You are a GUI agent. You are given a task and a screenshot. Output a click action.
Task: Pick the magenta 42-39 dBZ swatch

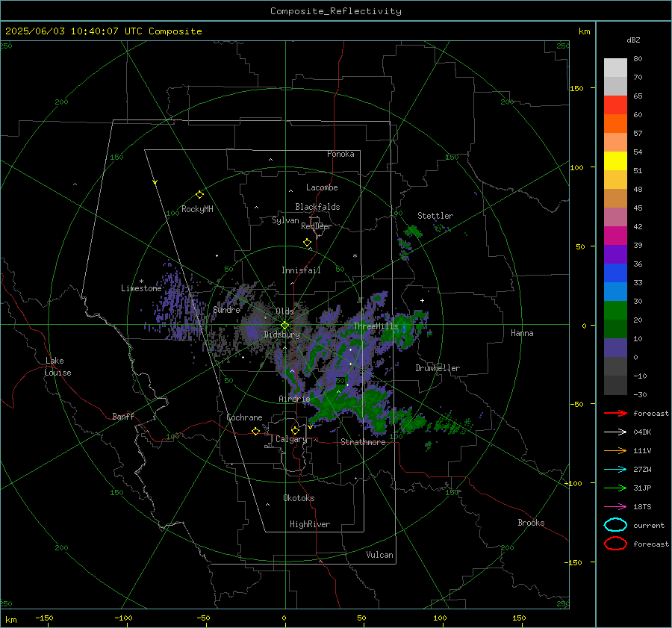[615, 235]
